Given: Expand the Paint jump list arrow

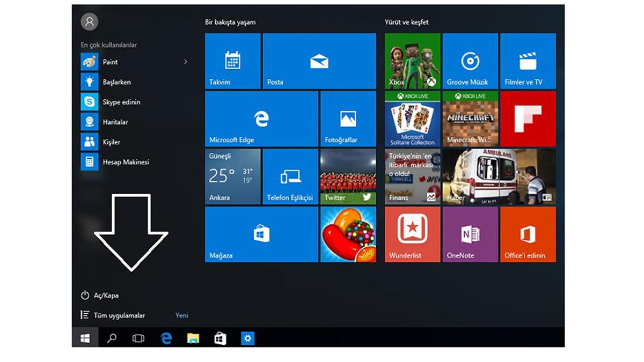Looking at the screenshot, I should 186,62.
